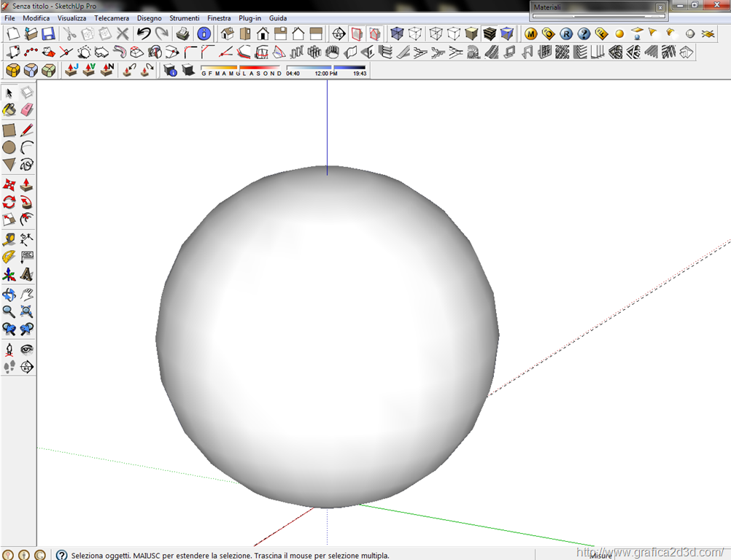Screen dimensions: 731x560
Task: Select the Eraser tool
Action: coord(27,110)
